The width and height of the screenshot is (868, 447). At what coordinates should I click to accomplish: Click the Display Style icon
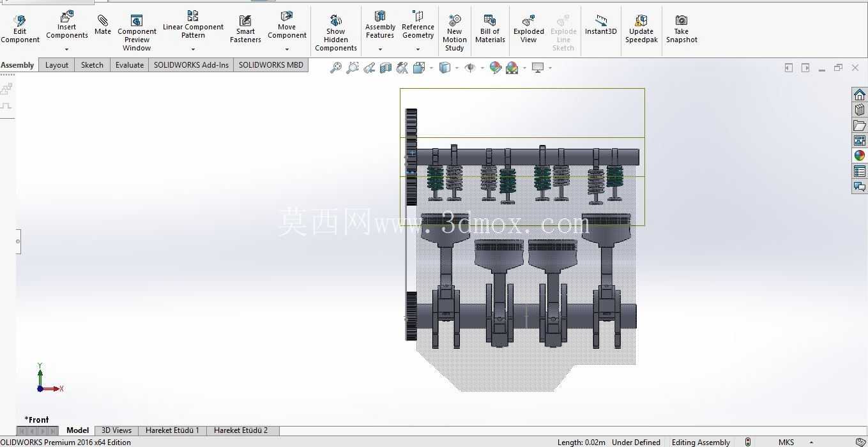click(x=445, y=68)
